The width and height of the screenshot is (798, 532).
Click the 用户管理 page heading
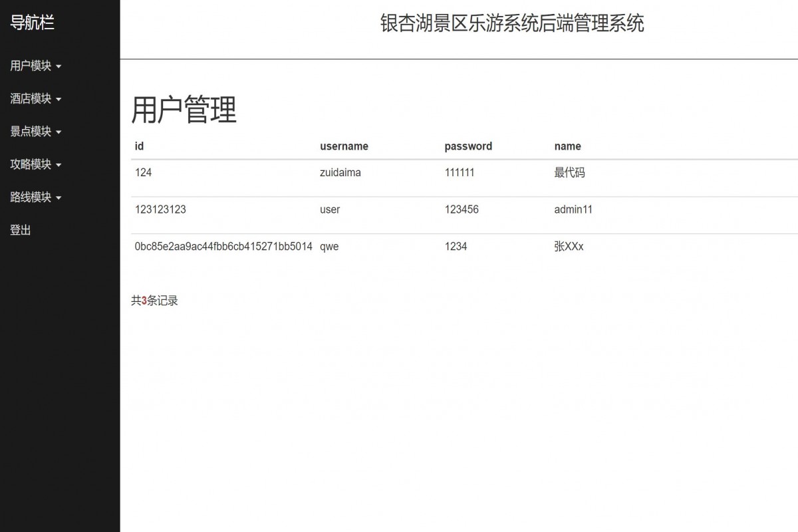(x=184, y=111)
